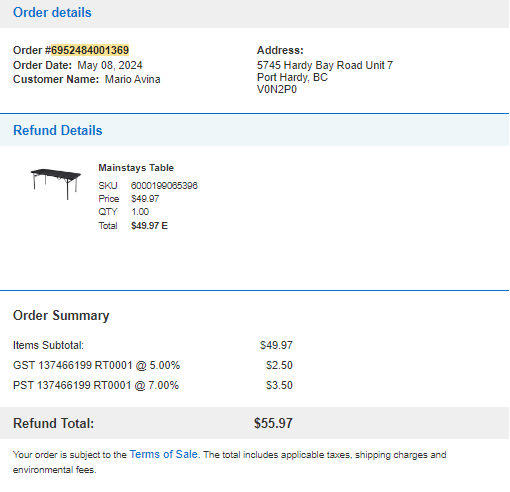Click the PST line amount $3.50

click(279, 385)
